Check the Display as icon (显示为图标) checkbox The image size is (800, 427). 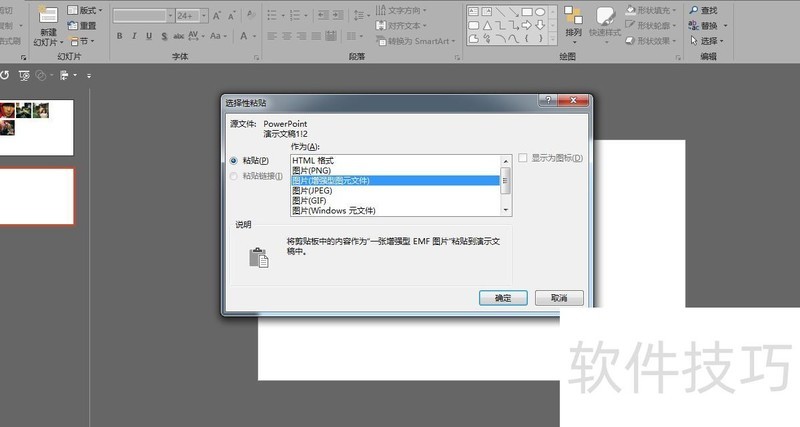click(522, 158)
